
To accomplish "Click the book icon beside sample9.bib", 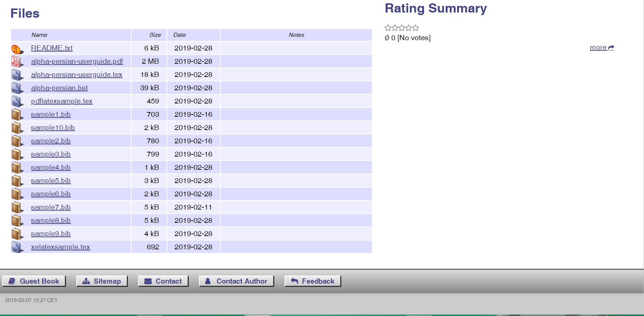I will (x=17, y=234).
